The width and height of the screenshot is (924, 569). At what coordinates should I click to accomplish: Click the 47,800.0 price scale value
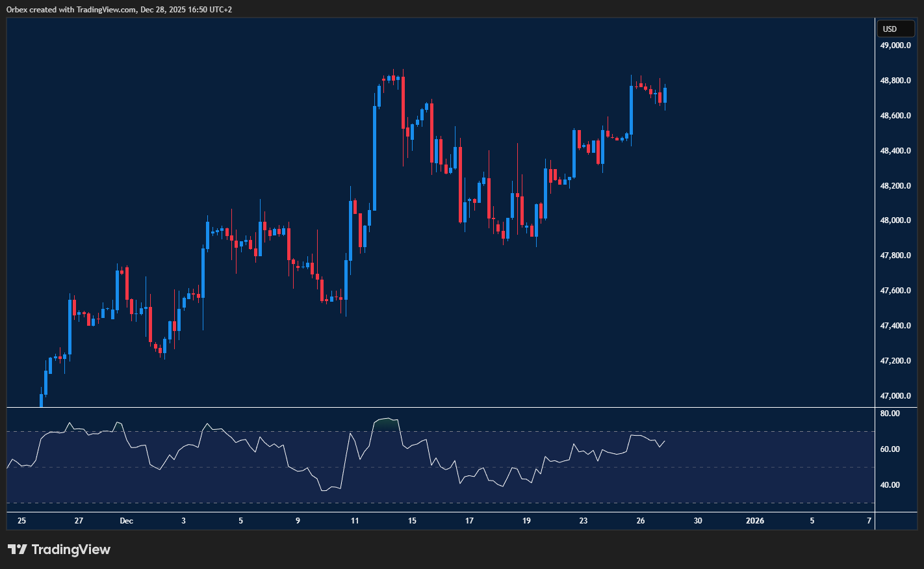coord(895,256)
